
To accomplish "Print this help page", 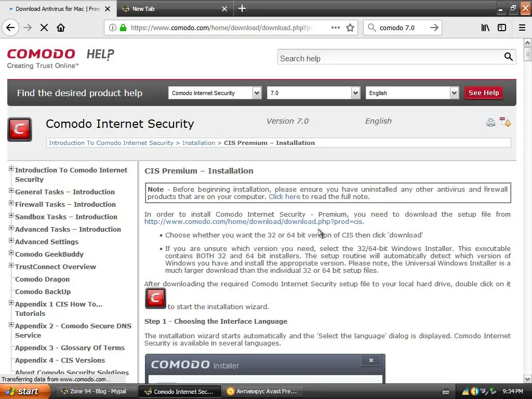I will click(x=490, y=122).
